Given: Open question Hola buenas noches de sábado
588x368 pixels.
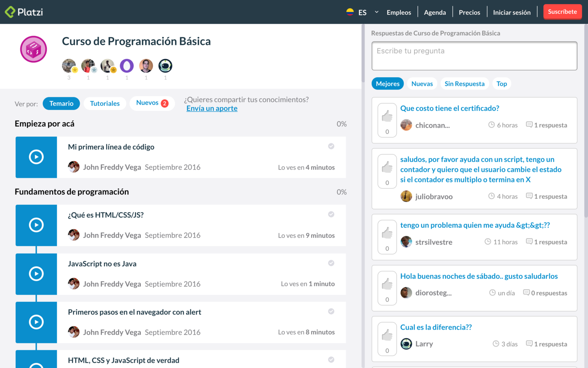Looking at the screenshot, I should tap(479, 276).
